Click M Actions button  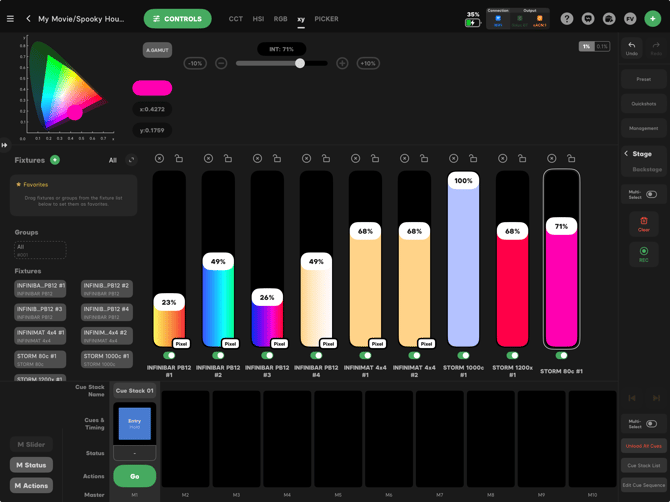(31, 486)
